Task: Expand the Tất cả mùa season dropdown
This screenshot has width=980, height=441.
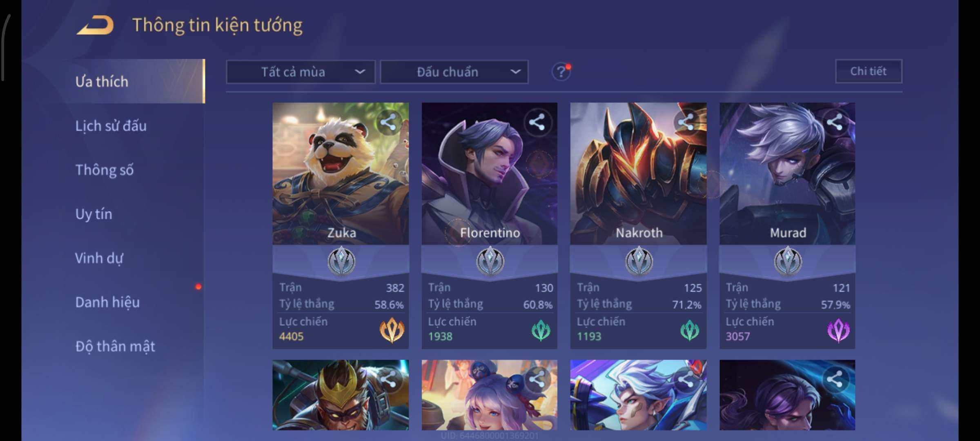Action: click(301, 72)
